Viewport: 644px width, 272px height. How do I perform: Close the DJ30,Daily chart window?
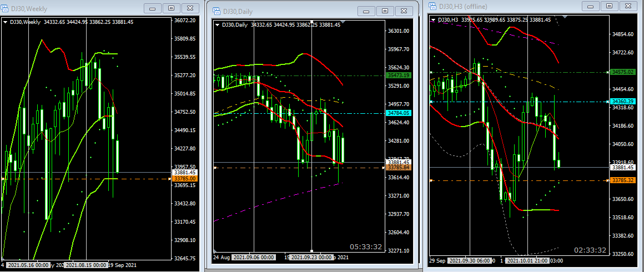pyautogui.click(x=404, y=11)
